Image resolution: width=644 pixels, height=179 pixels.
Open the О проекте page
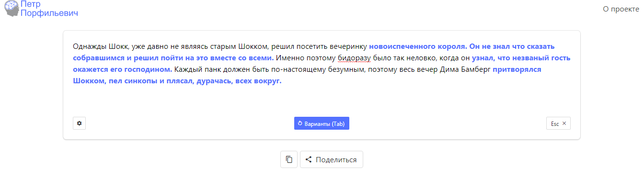621,9
